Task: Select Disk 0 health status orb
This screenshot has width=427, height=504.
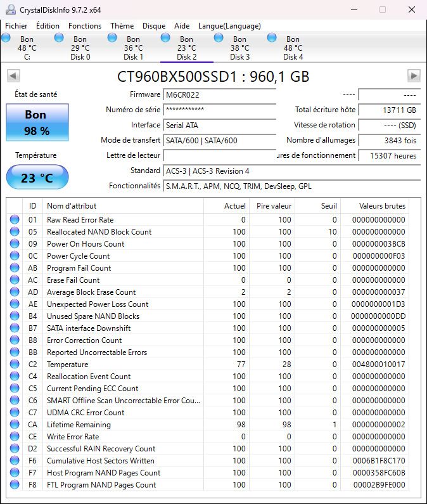Action: [59, 38]
